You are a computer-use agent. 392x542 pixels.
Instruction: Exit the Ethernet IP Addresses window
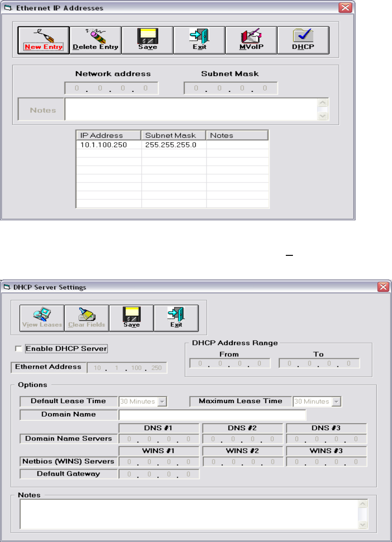coord(200,40)
